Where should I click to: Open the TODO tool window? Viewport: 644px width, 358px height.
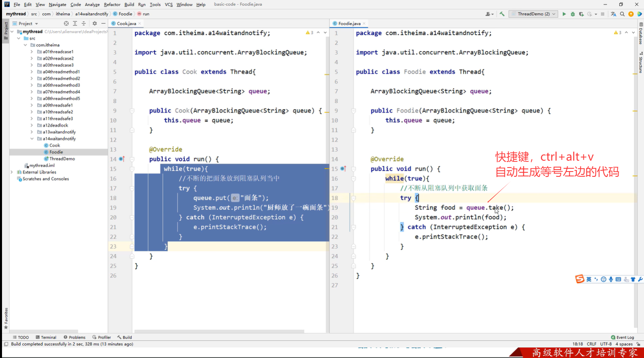click(21, 337)
